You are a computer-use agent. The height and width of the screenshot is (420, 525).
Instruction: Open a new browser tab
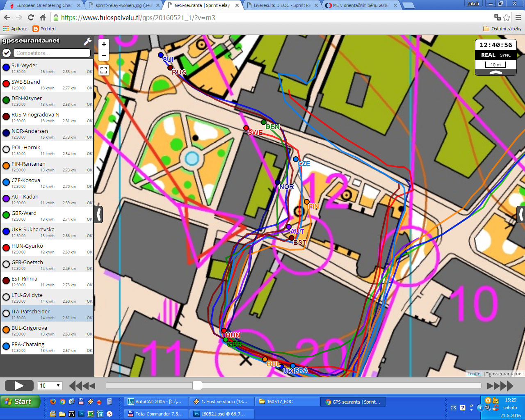(408, 5)
